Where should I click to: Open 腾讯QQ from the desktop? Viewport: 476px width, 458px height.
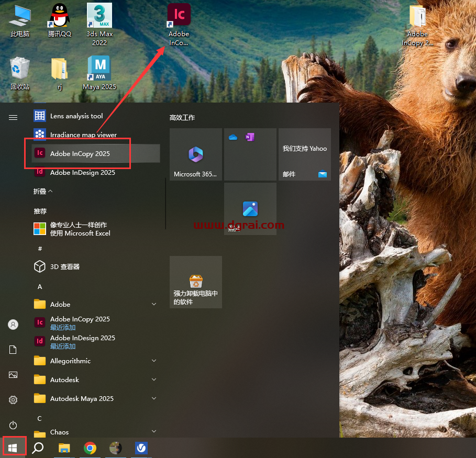[x=58, y=19]
